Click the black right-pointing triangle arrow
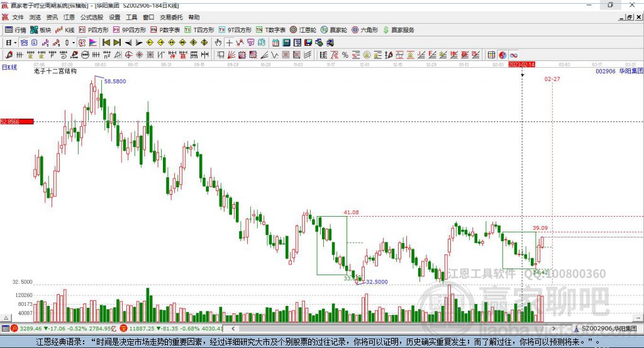Screen dimensions: 644x348 [139, 43]
